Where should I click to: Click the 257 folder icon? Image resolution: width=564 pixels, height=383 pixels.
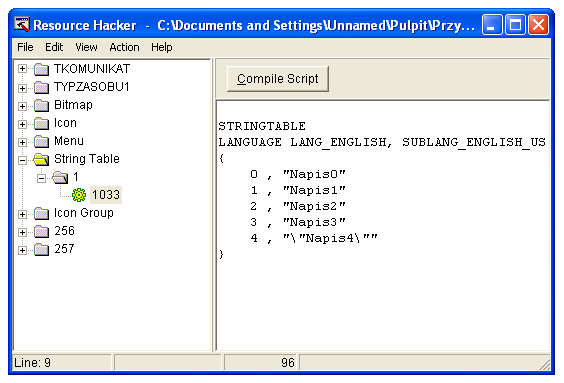tap(41, 249)
